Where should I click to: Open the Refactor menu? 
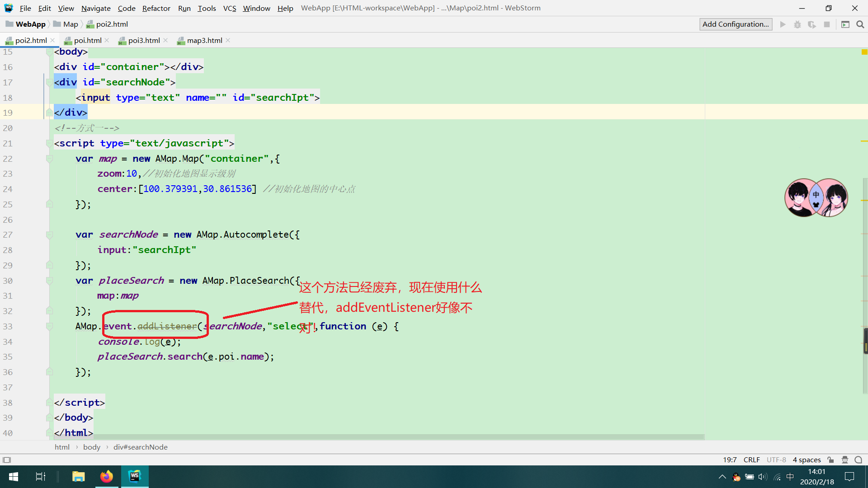click(x=156, y=8)
